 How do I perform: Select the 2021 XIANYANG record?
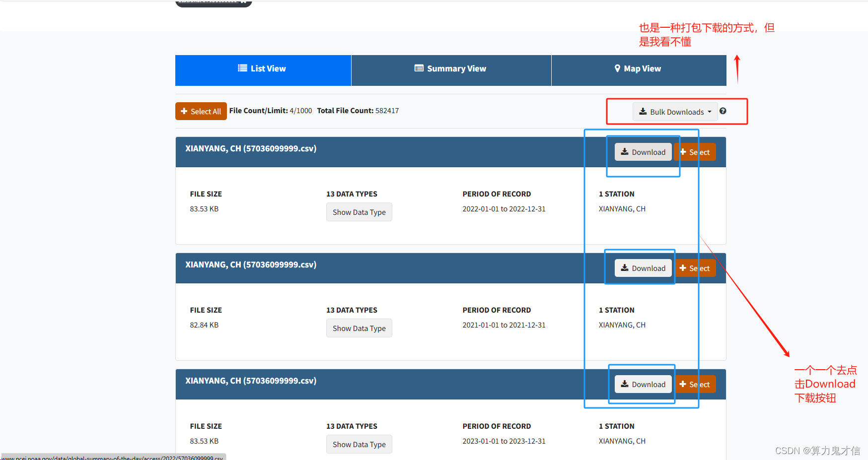[x=695, y=268]
